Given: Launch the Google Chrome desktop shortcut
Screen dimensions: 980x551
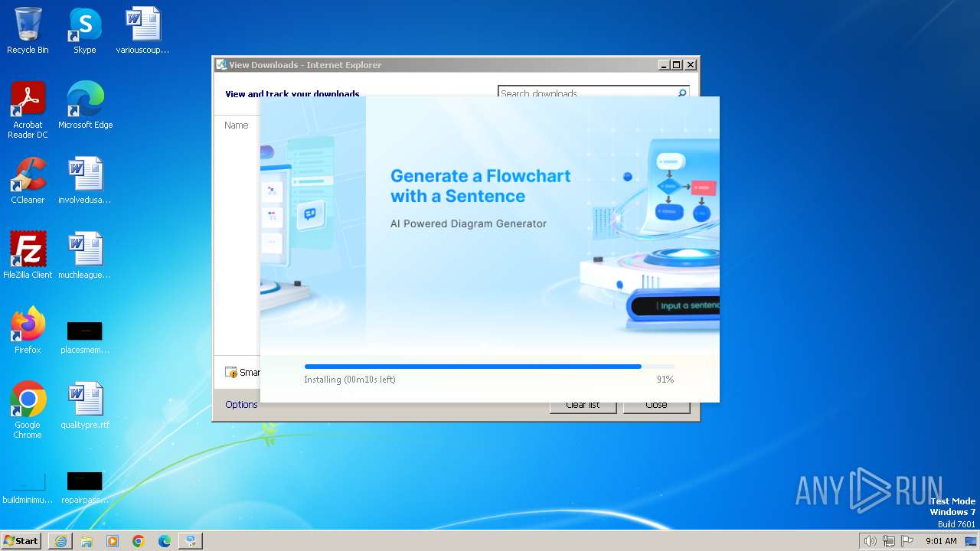Looking at the screenshot, I should pos(28,410).
